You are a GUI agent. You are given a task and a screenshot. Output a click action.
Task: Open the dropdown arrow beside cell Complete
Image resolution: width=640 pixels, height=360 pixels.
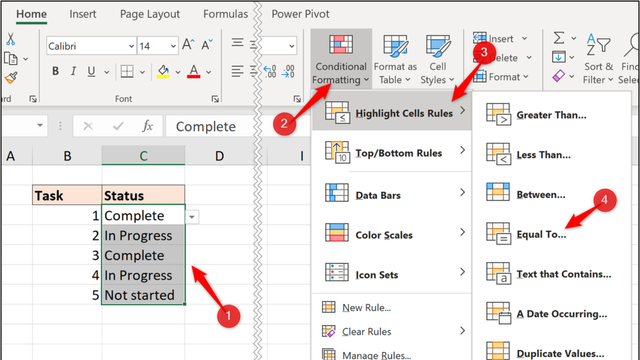192,217
